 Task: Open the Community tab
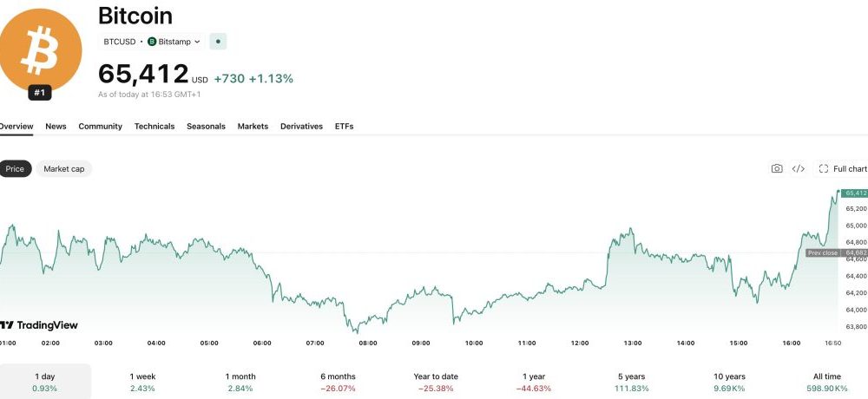tap(100, 126)
